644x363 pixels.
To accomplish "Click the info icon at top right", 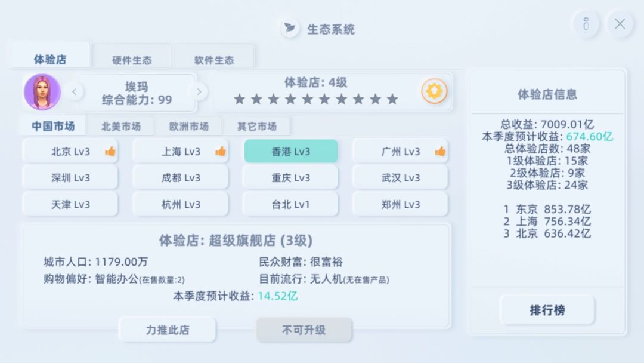I will 586,24.
